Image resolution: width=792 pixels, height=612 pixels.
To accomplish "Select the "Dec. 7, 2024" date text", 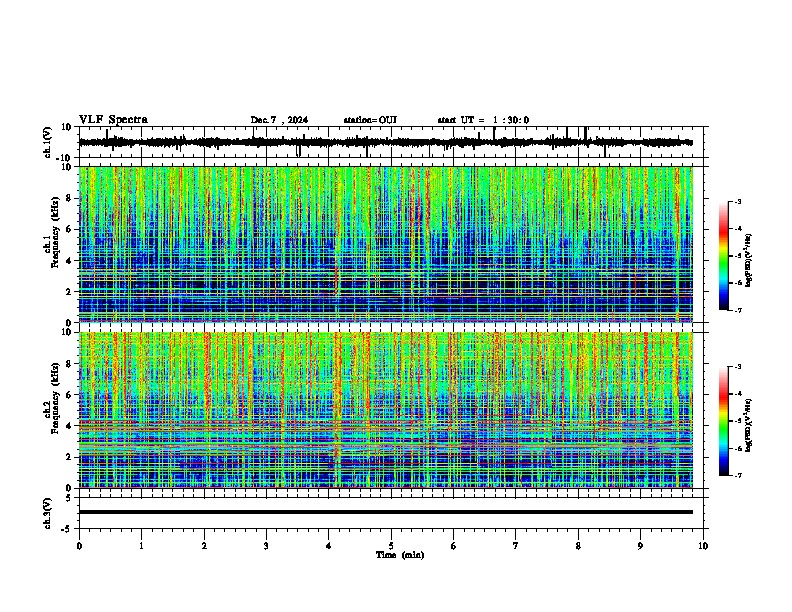I will [x=279, y=120].
